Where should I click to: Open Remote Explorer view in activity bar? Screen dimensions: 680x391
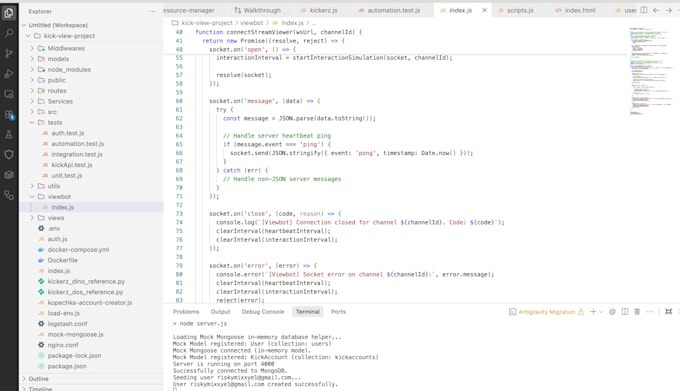(x=9, y=94)
